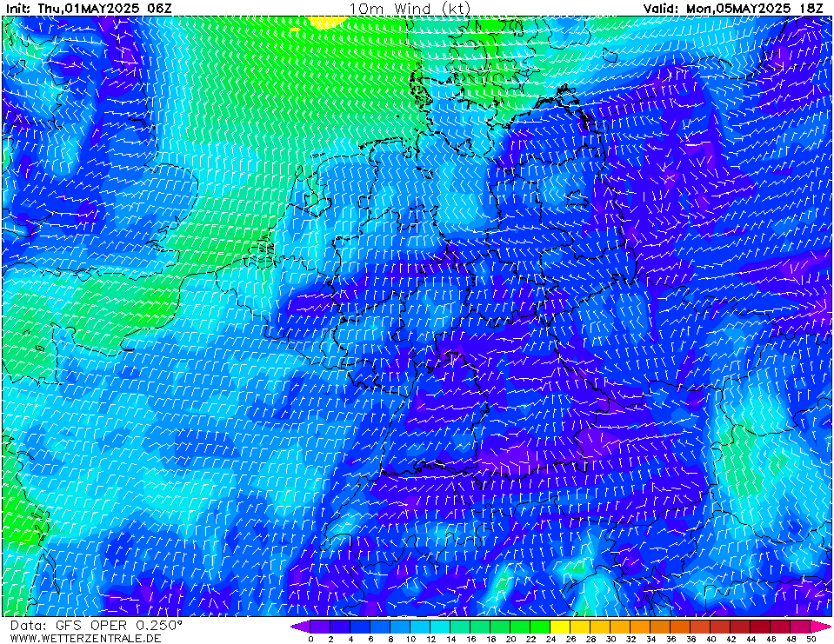Pick the orange 30–32 kt legend swatch
This screenshot has width=834, height=644.
tap(620, 627)
